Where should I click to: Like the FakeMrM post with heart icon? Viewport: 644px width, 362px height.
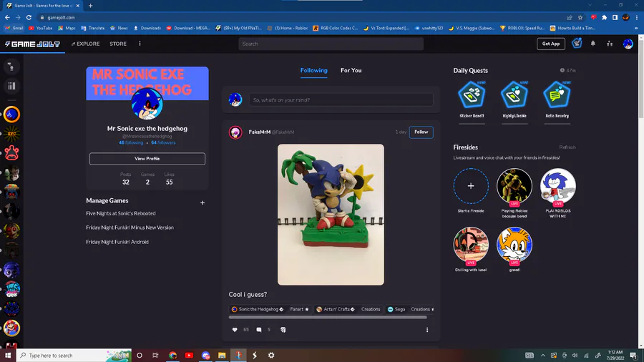235,330
